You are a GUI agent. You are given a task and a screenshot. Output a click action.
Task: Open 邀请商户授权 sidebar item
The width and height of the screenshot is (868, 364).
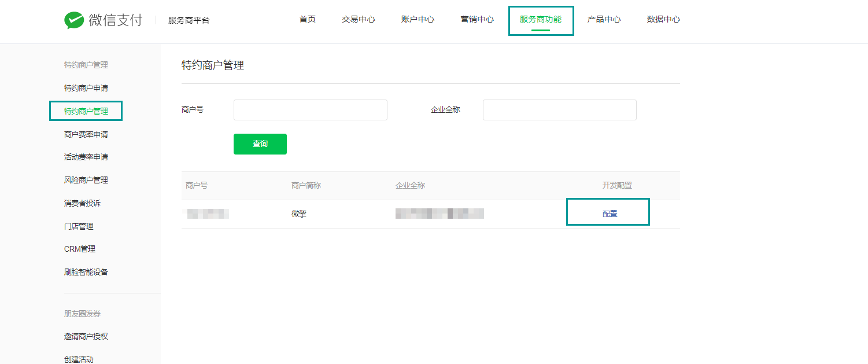click(86, 336)
